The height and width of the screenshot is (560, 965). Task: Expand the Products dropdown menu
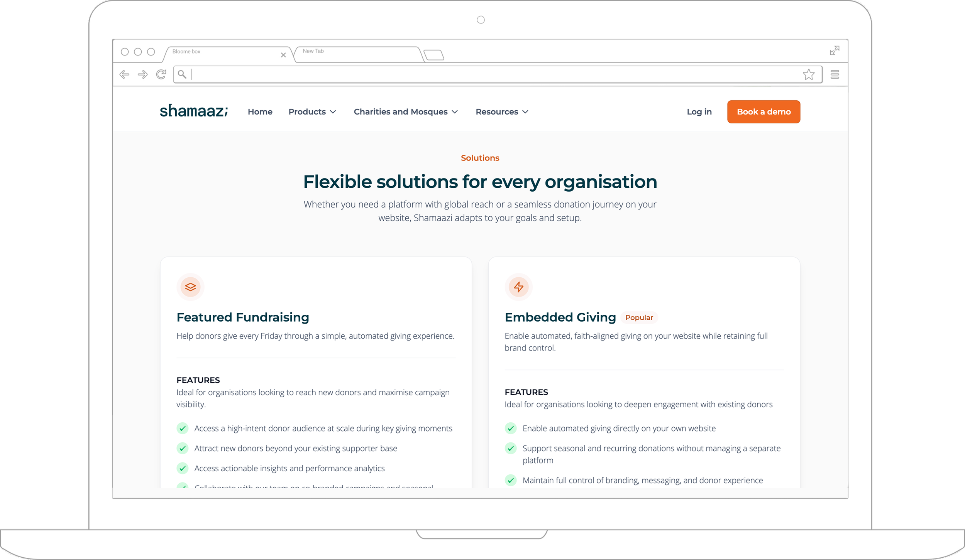(312, 112)
